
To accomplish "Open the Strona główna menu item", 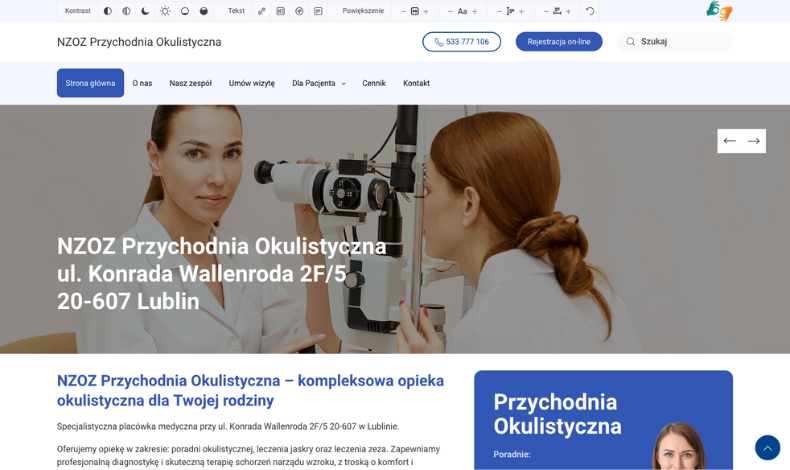I will click(x=90, y=83).
